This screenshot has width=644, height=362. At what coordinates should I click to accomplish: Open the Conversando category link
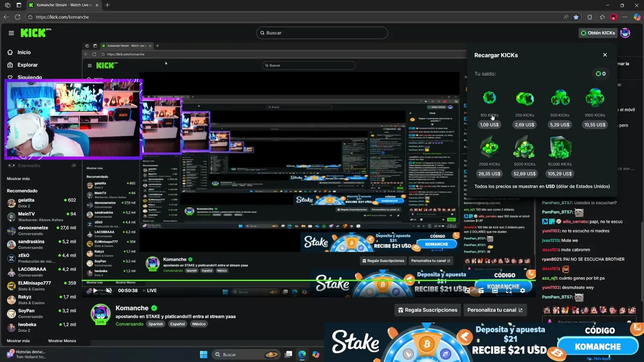click(x=129, y=324)
